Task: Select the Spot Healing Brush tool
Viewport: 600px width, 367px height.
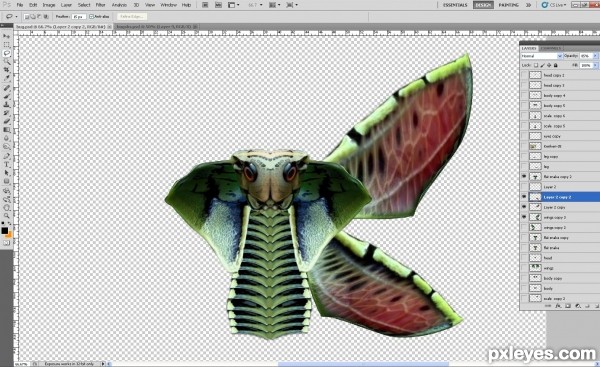Action: (7, 88)
